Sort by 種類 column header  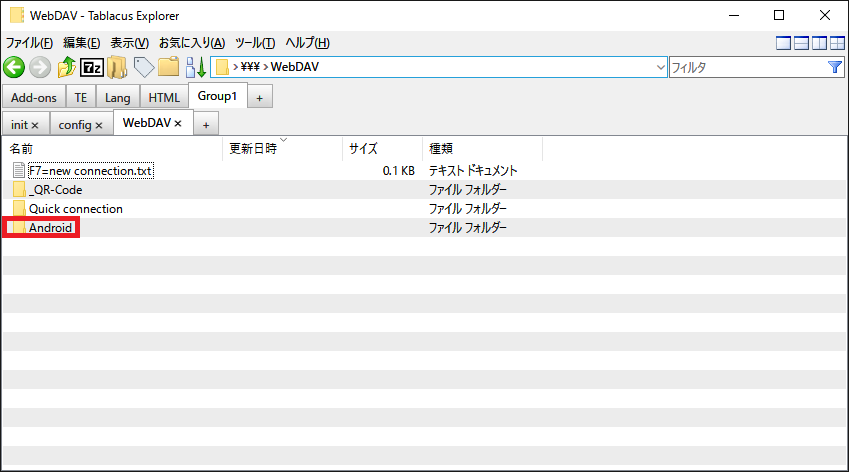482,148
